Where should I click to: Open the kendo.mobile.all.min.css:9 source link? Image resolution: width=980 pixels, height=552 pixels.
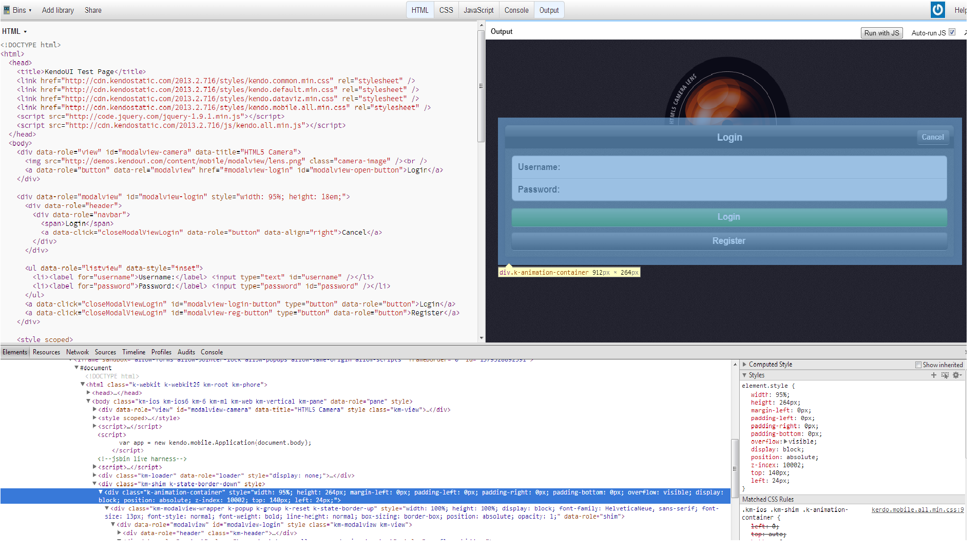coord(917,510)
